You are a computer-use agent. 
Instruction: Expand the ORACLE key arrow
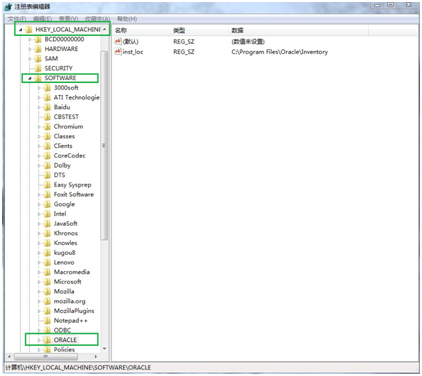pos(39,340)
